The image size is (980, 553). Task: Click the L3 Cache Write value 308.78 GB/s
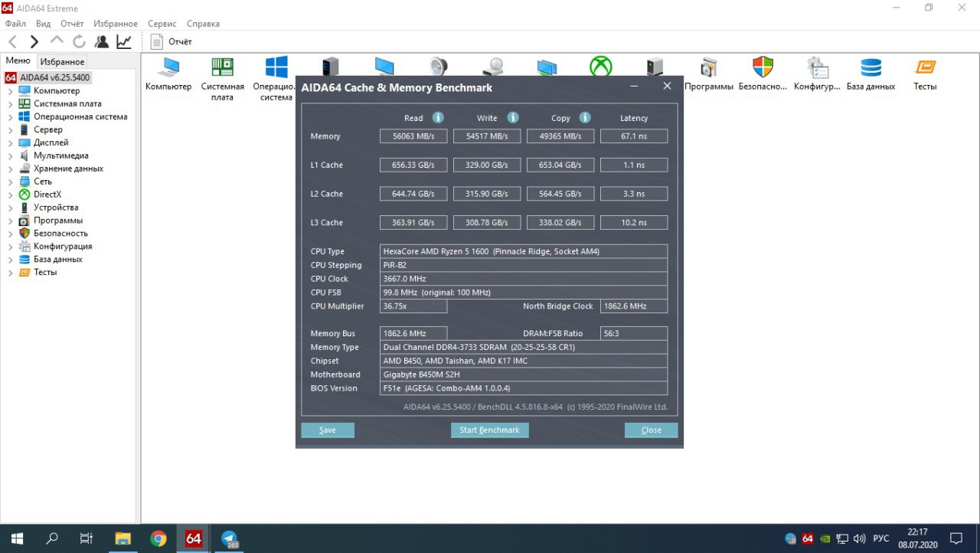pos(487,223)
